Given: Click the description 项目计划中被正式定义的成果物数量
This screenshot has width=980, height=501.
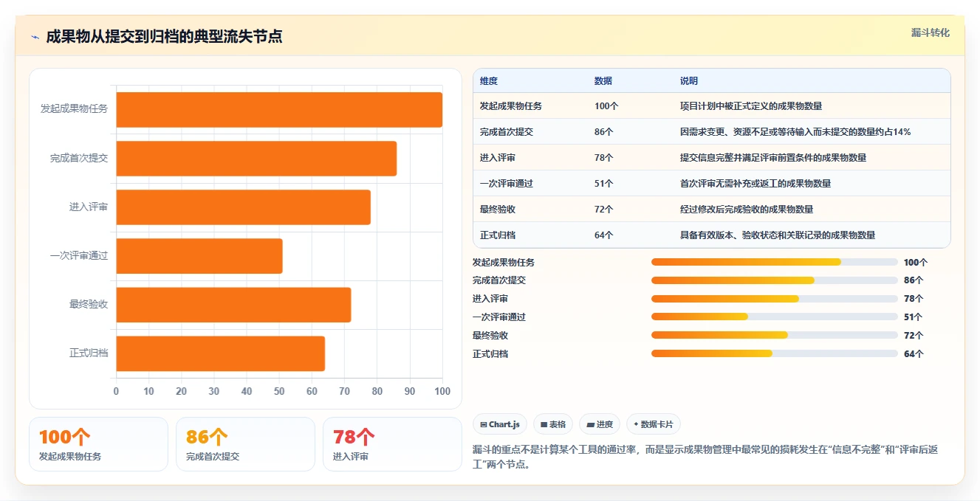Looking at the screenshot, I should (x=751, y=106).
